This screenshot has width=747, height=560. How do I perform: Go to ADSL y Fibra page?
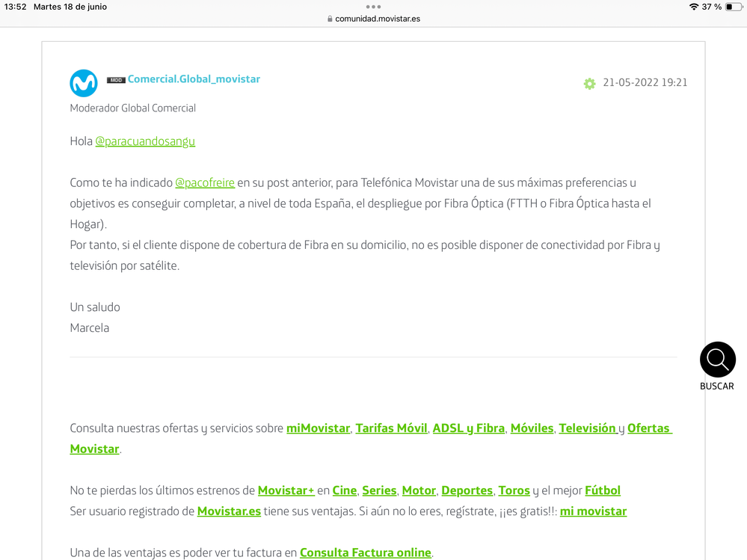pyautogui.click(x=468, y=428)
